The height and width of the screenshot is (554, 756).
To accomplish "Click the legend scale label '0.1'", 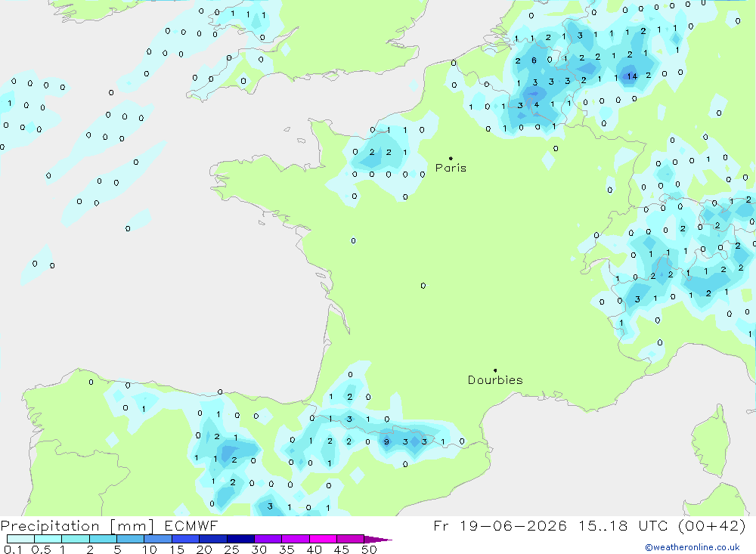I will (x=13, y=549).
